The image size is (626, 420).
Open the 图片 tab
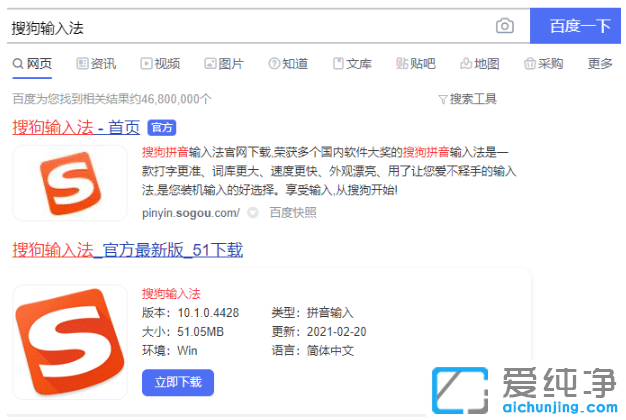(224, 64)
